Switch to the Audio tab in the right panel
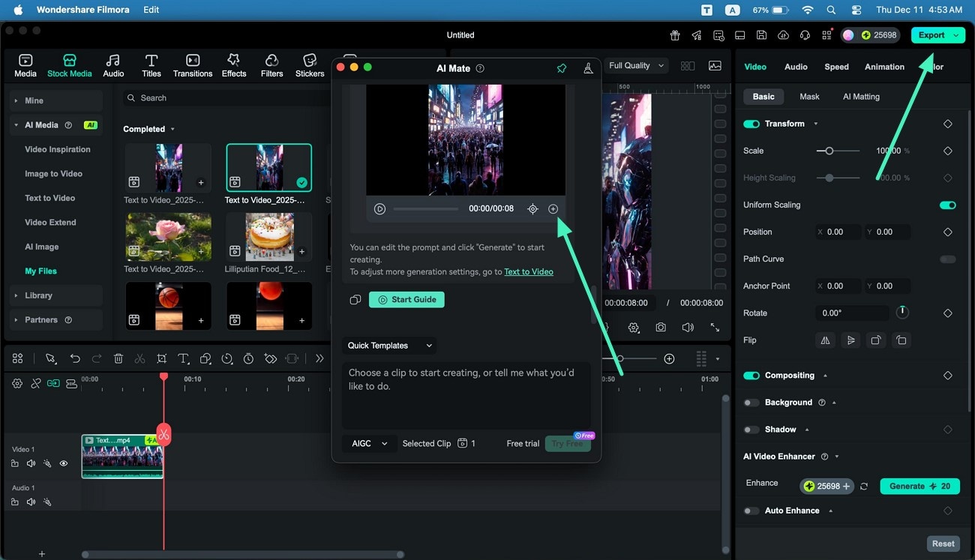The width and height of the screenshot is (975, 560). [x=796, y=67]
